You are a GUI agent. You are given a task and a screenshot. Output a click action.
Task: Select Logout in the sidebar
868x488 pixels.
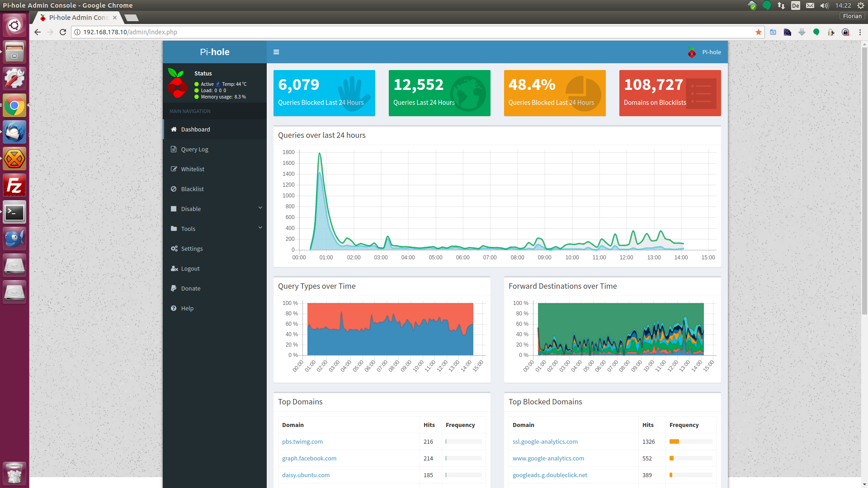pos(215,268)
